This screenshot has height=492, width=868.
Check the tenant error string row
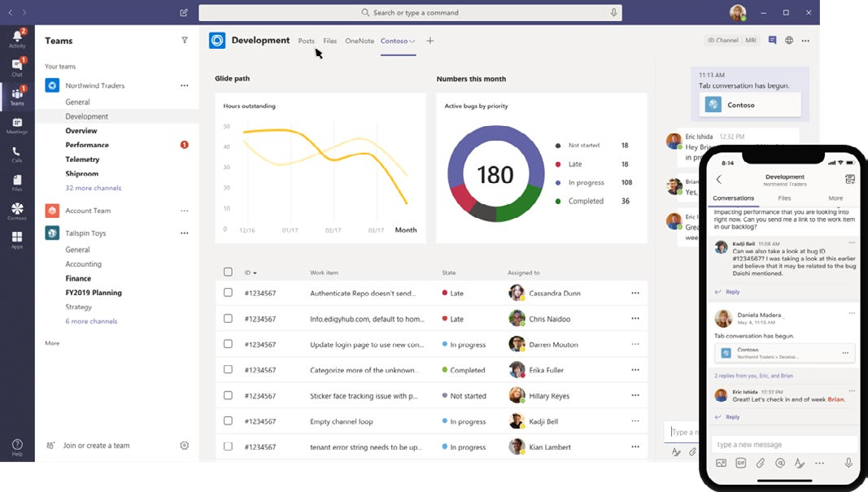click(228, 446)
